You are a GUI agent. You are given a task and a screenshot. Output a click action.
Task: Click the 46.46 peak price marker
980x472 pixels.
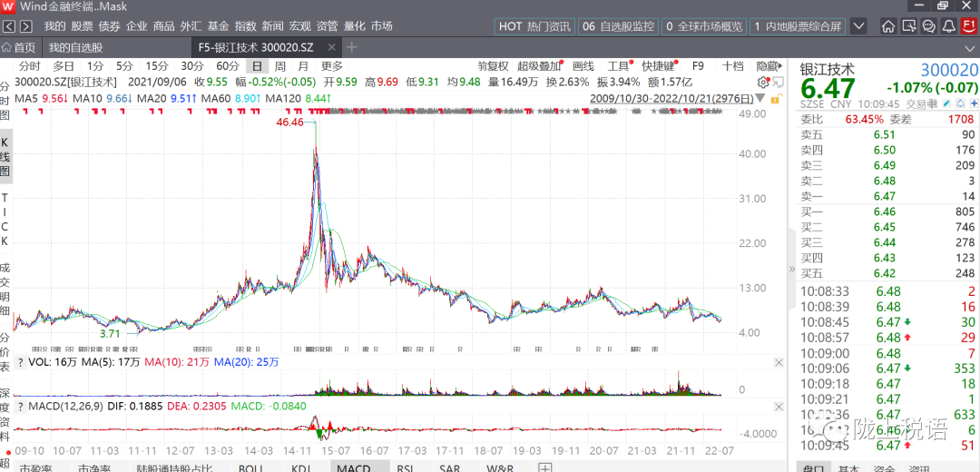[289, 122]
